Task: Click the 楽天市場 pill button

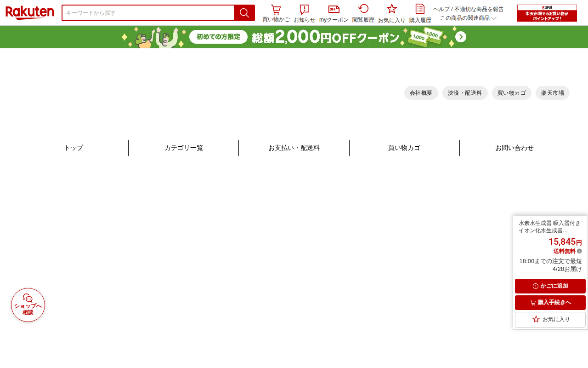Action: (553, 93)
